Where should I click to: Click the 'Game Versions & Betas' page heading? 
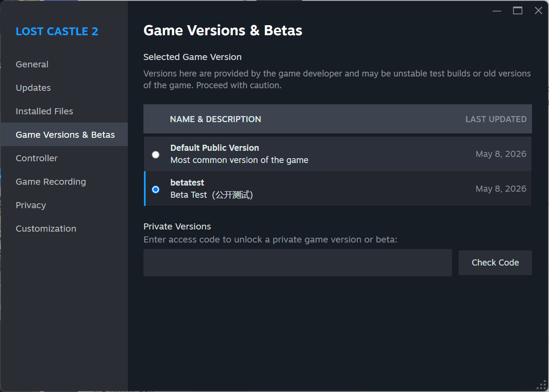[x=223, y=30]
